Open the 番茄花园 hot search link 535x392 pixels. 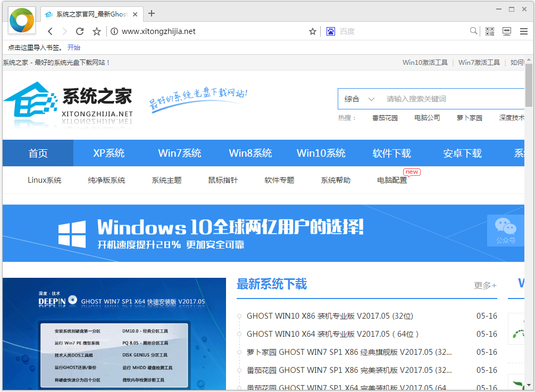pyautogui.click(x=384, y=117)
